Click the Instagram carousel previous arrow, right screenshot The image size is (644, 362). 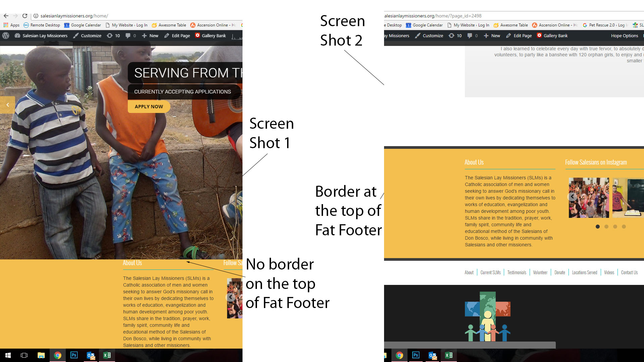tap(572, 197)
